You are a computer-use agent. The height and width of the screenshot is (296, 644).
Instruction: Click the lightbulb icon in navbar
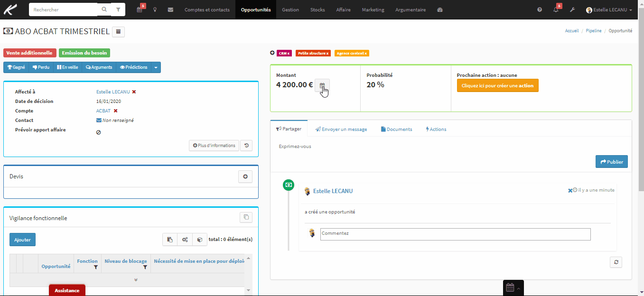point(155,9)
